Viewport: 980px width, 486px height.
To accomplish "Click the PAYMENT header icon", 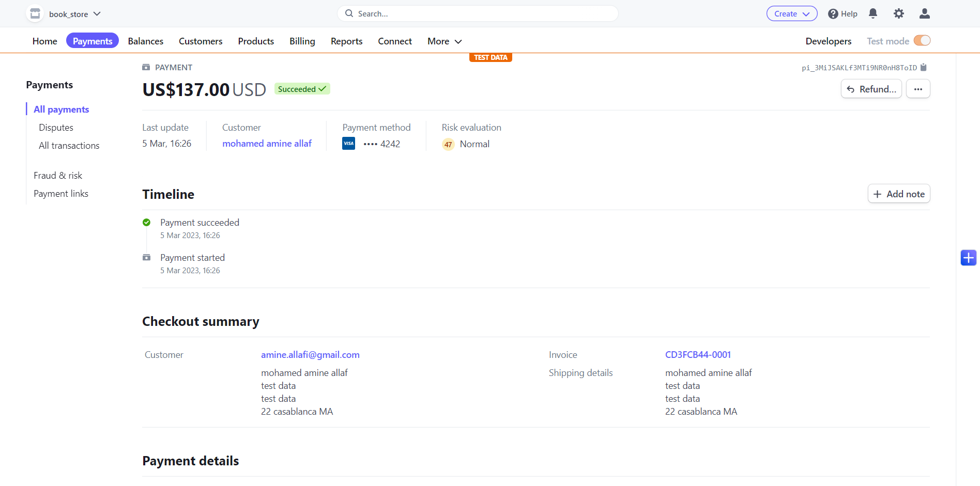I will 146,67.
